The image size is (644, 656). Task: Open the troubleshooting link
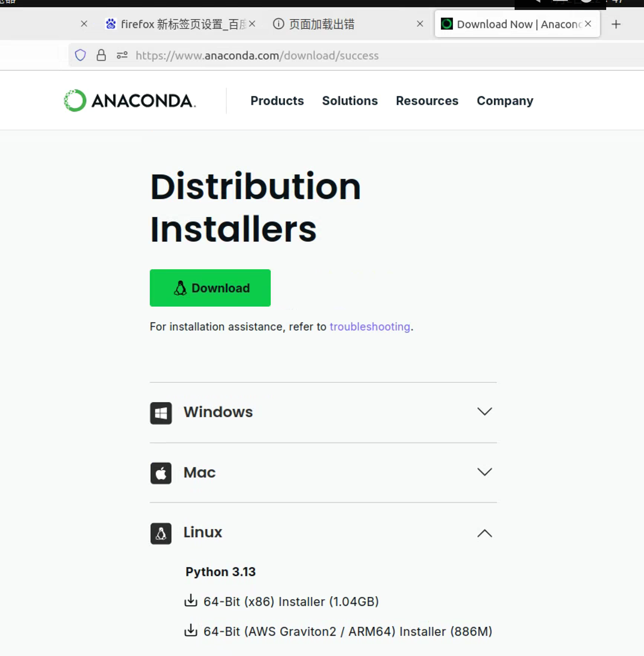[x=370, y=327]
